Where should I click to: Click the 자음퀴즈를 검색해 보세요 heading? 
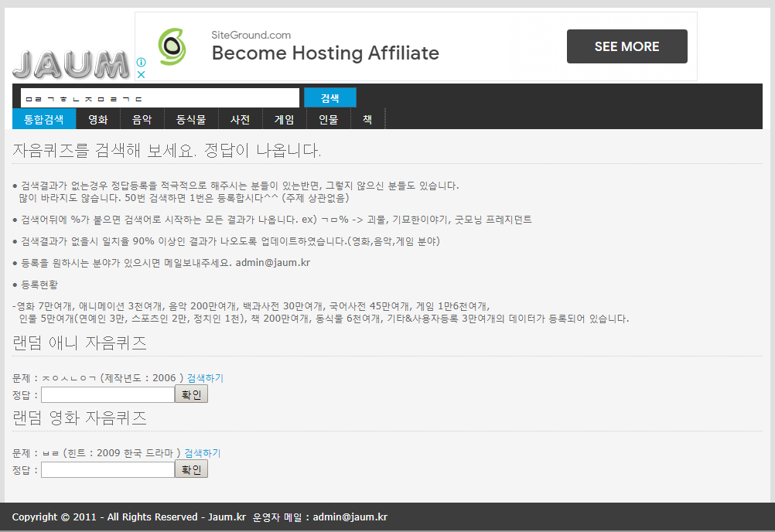tap(166, 150)
